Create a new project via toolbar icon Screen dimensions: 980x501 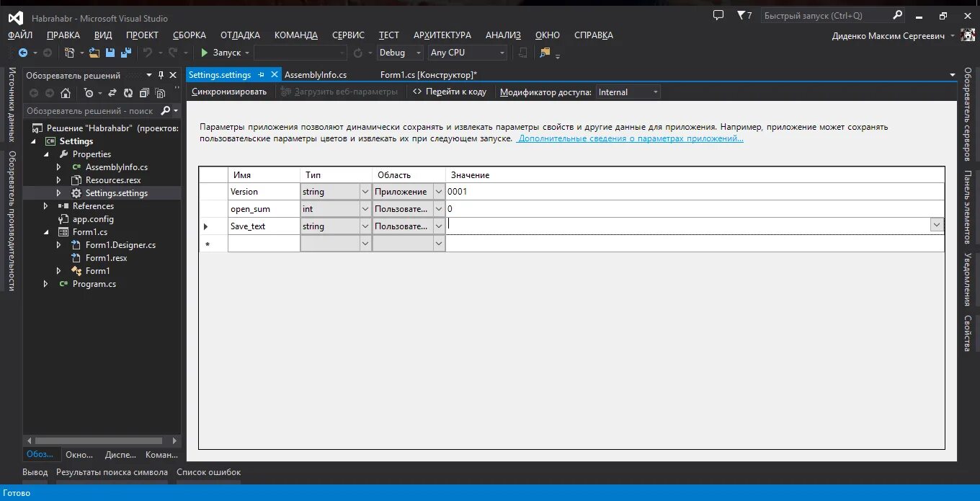(x=70, y=53)
